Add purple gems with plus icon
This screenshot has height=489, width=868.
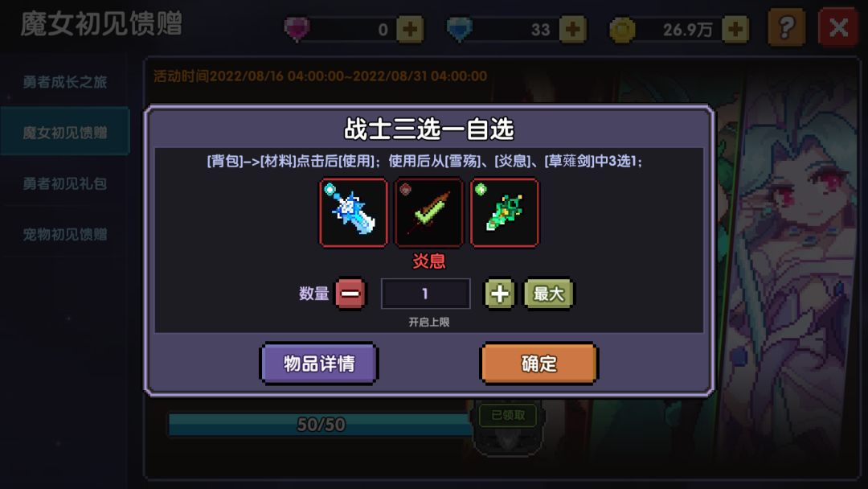tap(410, 29)
